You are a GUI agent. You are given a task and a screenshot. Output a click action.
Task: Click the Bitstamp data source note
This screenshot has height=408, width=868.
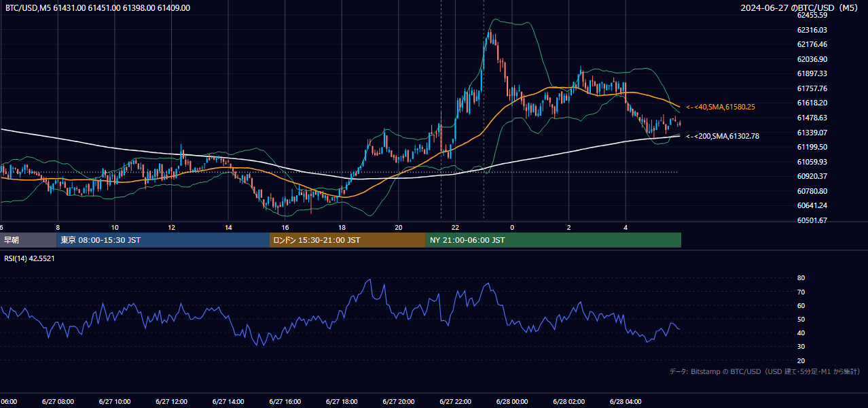pyautogui.click(x=765, y=371)
